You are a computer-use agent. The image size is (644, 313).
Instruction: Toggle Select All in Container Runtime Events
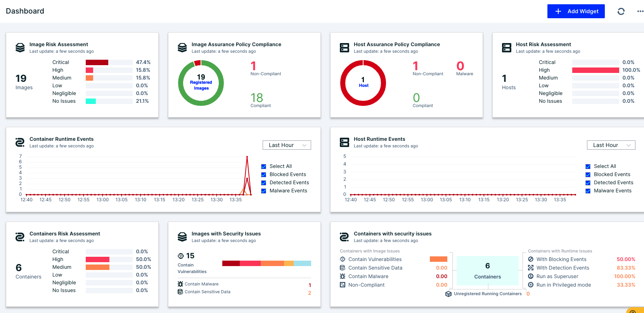[x=264, y=166]
